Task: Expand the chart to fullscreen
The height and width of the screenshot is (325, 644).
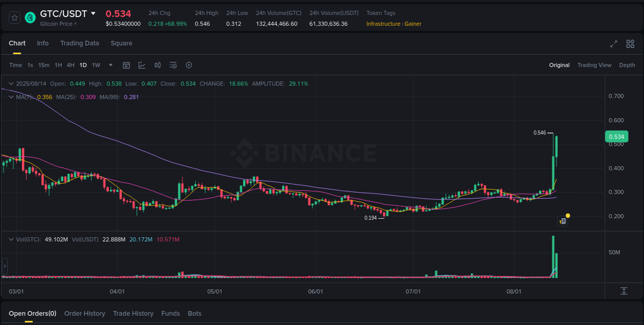Action: 614,44
